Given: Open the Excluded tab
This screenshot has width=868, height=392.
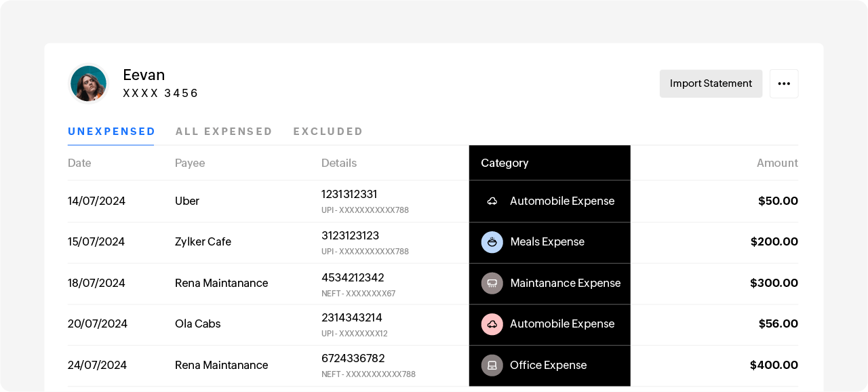Looking at the screenshot, I should pyautogui.click(x=328, y=132).
